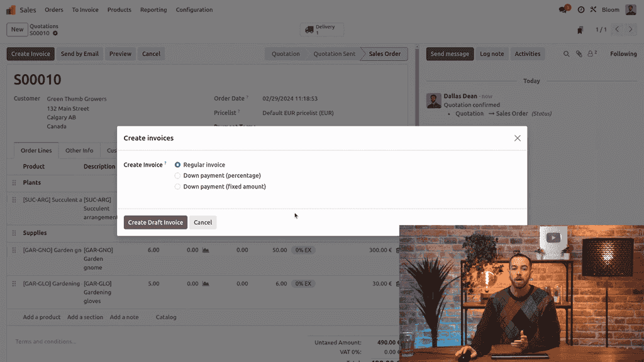Image resolution: width=644 pixels, height=362 pixels.
Task: Open the conversations chat bubble icon
Action: click(563, 9)
